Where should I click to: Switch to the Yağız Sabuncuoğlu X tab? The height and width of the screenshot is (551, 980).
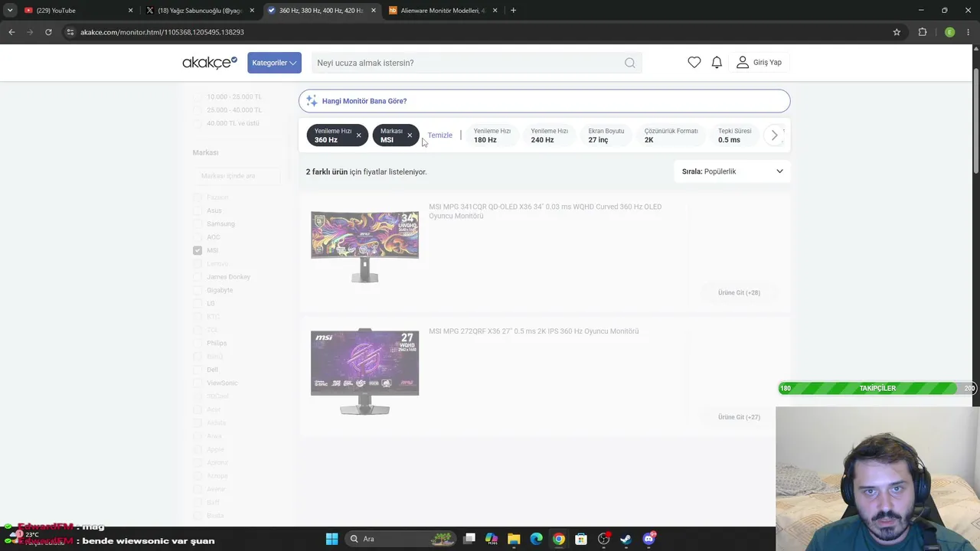pos(200,11)
